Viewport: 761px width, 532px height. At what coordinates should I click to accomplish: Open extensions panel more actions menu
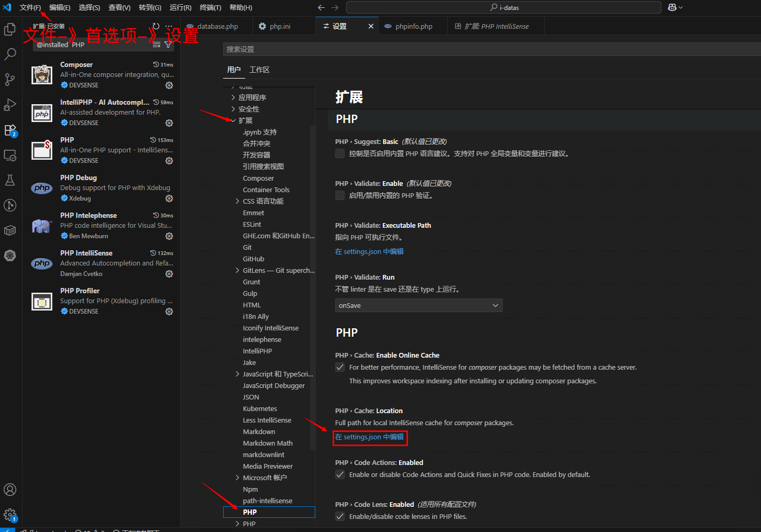tap(169, 26)
